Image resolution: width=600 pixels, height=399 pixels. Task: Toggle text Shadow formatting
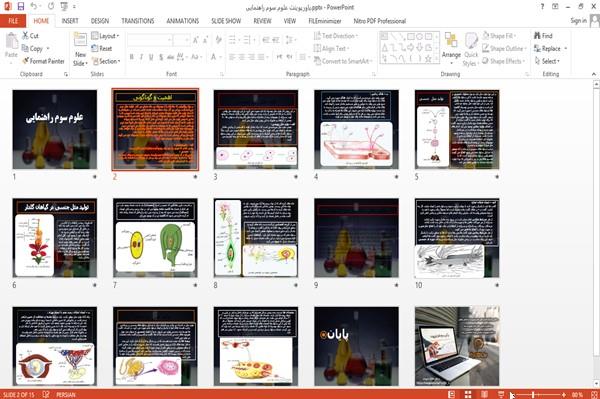161,57
